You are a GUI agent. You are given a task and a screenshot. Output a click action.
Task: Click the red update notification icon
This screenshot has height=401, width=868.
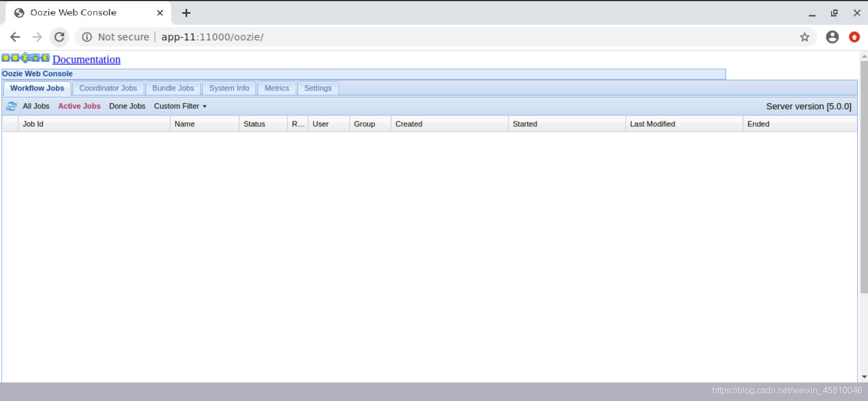point(854,37)
